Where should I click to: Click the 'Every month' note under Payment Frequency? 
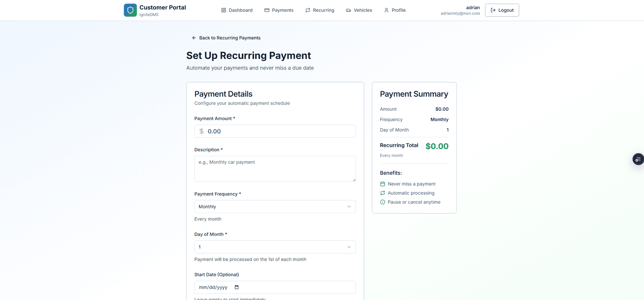(208, 219)
